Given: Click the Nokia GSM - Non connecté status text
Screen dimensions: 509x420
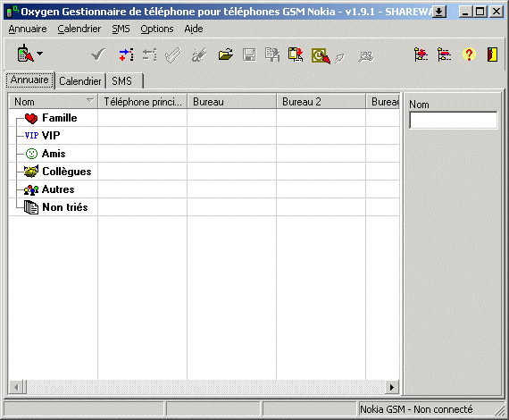Looking at the screenshot, I should point(416,409).
